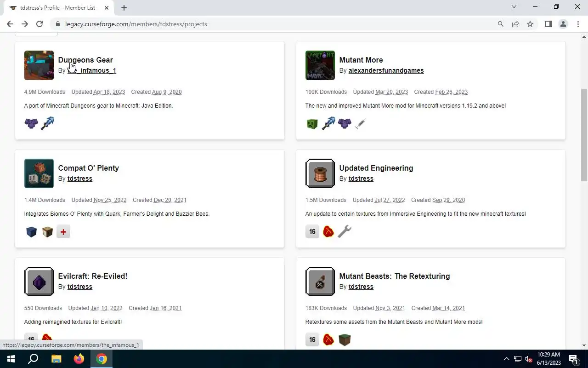This screenshot has height=368, width=588.
Task: Click the purple armor category icon under Dungeons Gear
Action: (x=31, y=123)
